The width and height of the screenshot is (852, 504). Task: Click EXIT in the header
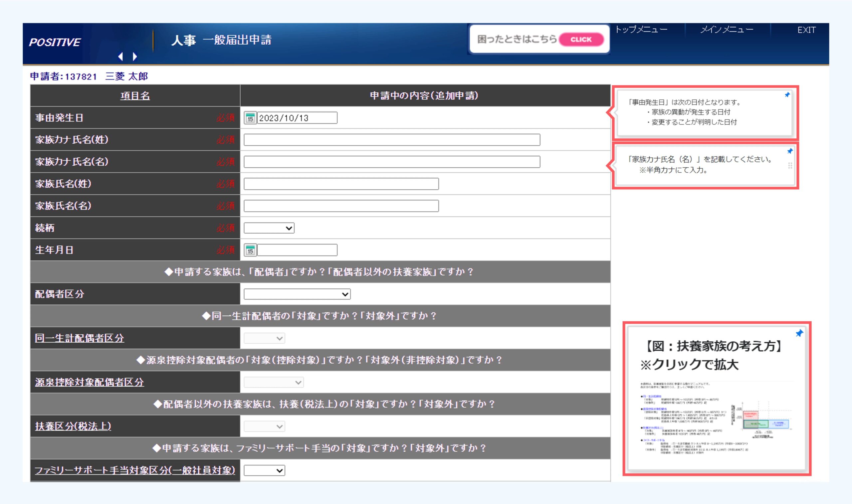(x=806, y=30)
